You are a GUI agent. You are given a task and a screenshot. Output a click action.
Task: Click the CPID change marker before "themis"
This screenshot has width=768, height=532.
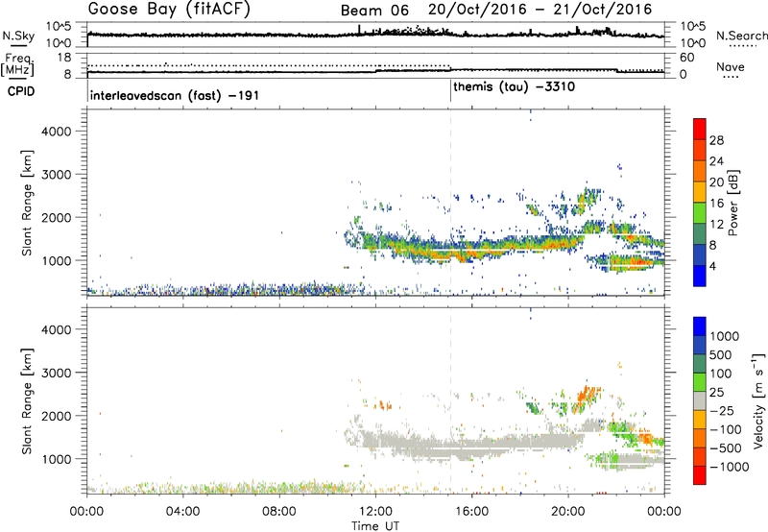(x=450, y=90)
